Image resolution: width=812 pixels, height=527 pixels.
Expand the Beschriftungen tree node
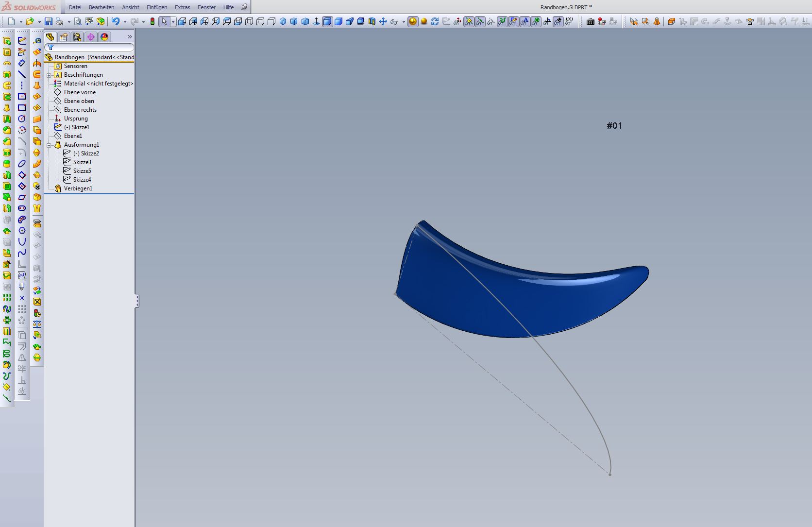49,75
